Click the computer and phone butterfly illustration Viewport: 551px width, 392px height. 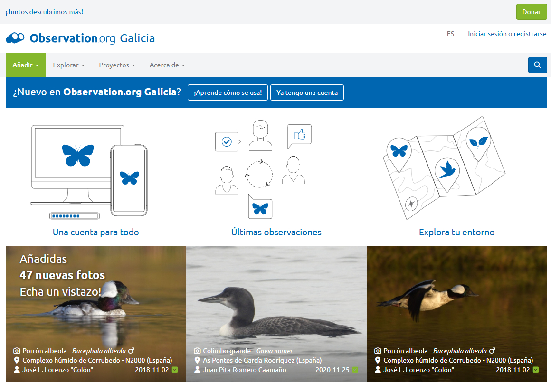(x=89, y=172)
